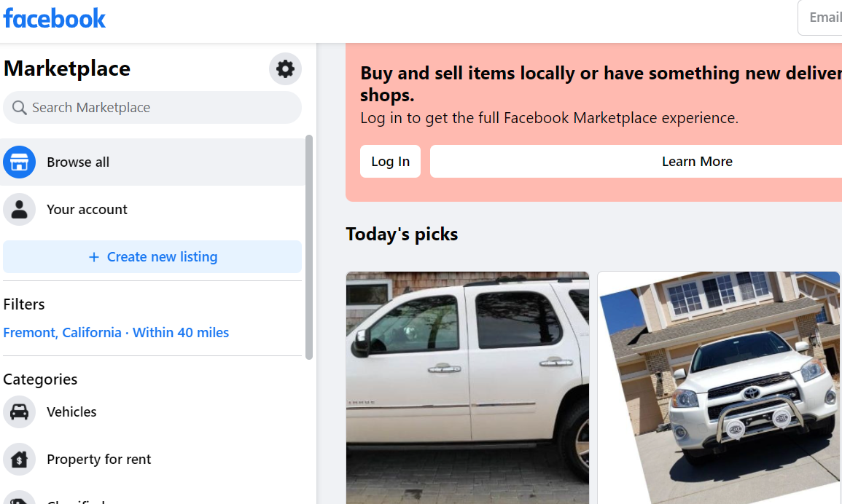Click the Browse all storefront icon
Image resolution: width=842 pixels, height=504 pixels.
[19, 162]
